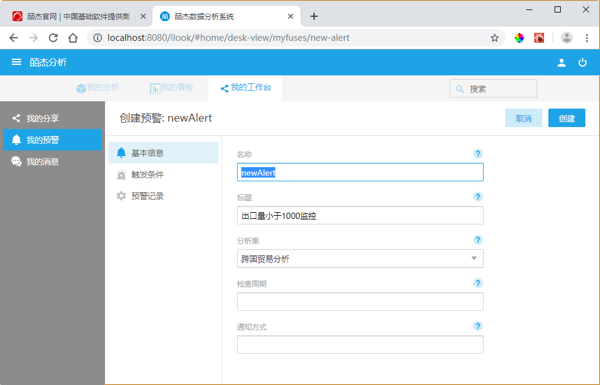This screenshot has height=385, width=600.
Task: Click help icon next to 标题 field
Action: 478,197
